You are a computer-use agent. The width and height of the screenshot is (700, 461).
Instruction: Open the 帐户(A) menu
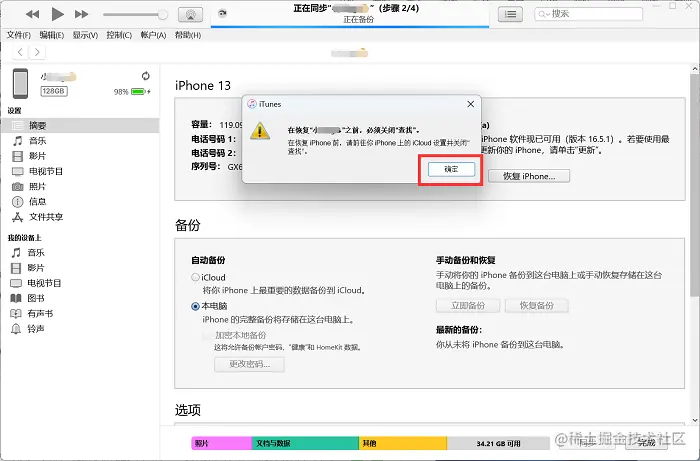click(153, 35)
